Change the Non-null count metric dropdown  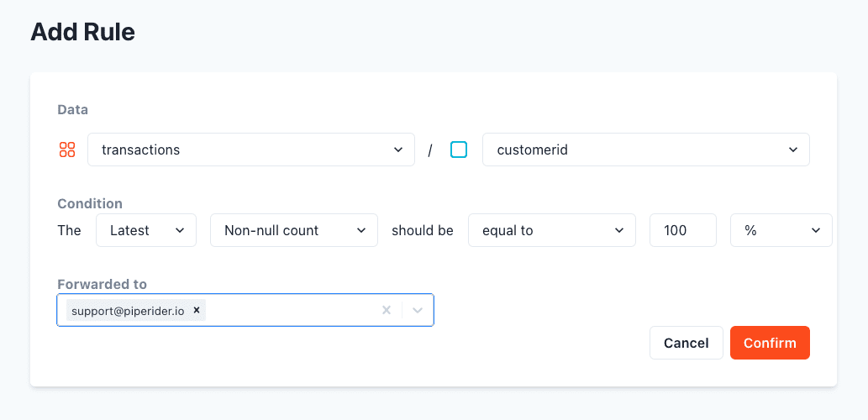(294, 230)
